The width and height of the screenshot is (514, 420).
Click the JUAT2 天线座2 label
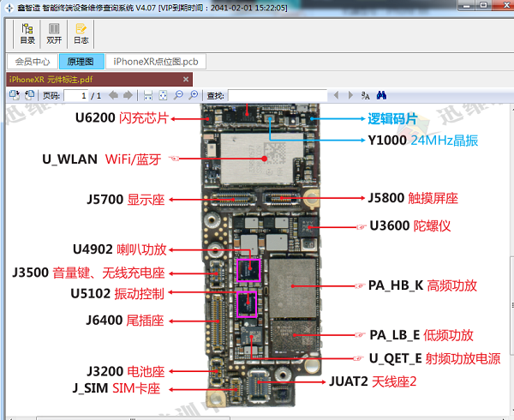point(373,381)
